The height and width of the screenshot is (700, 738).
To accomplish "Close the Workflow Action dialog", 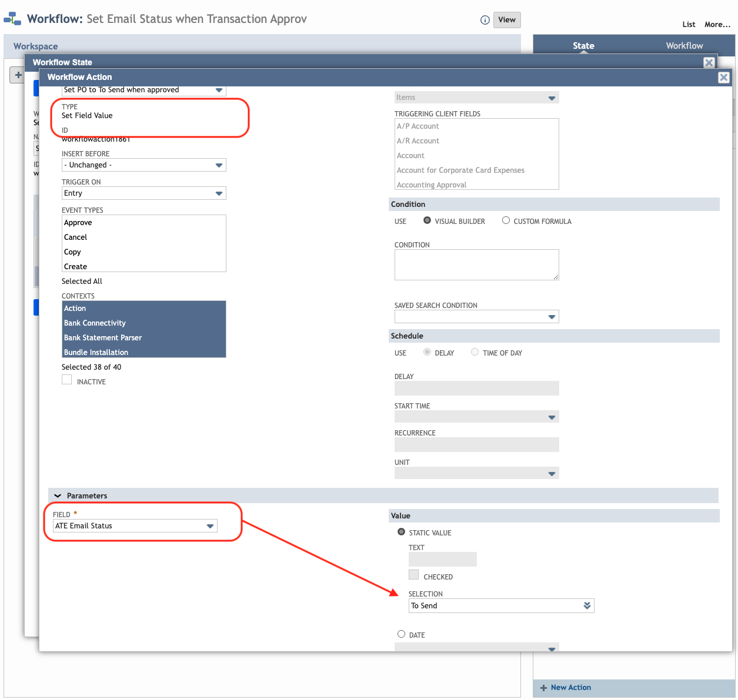I will tap(724, 78).
